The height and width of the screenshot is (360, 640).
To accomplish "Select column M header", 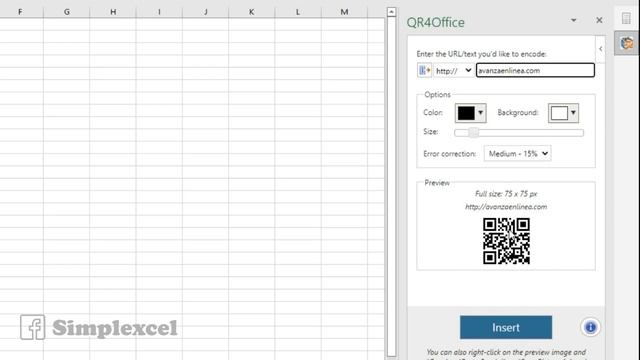I will tap(344, 12).
